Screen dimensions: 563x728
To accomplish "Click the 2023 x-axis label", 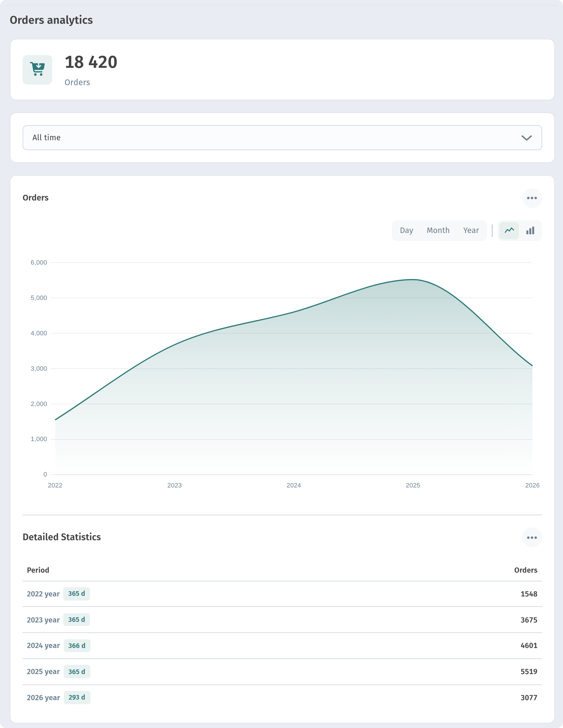I will (x=175, y=485).
